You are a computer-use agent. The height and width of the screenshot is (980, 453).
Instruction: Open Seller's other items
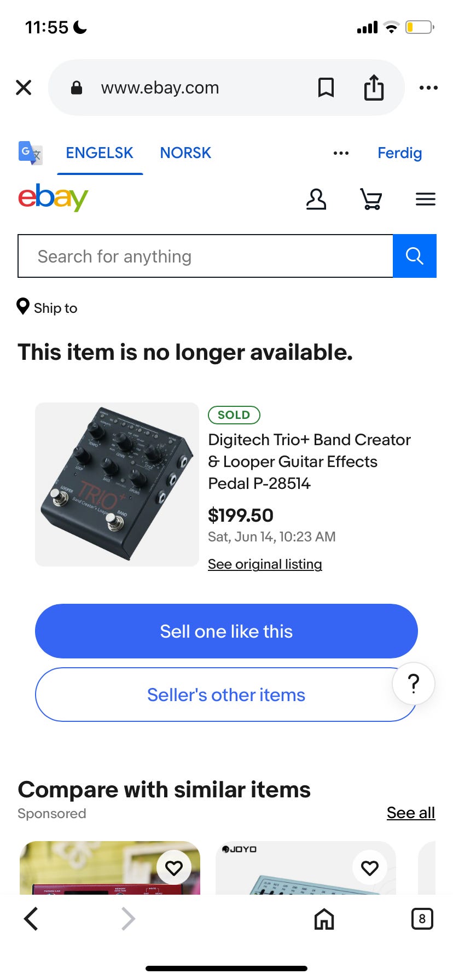click(x=226, y=695)
